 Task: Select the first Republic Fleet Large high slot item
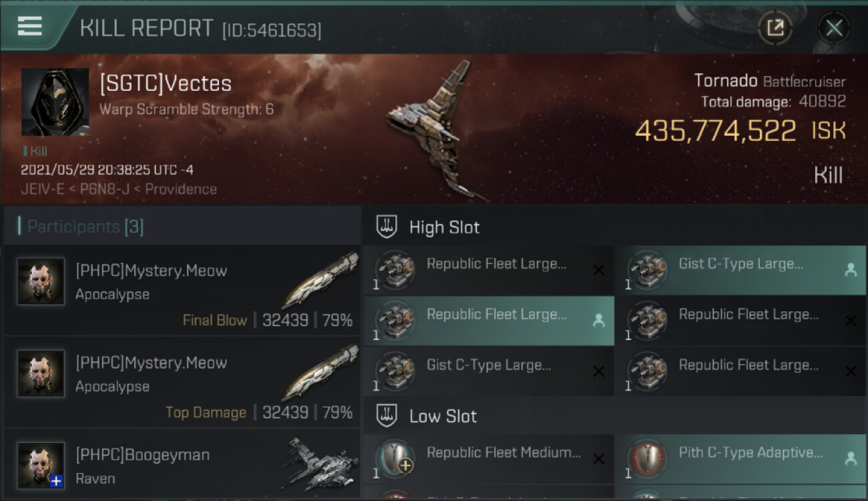coord(489,271)
